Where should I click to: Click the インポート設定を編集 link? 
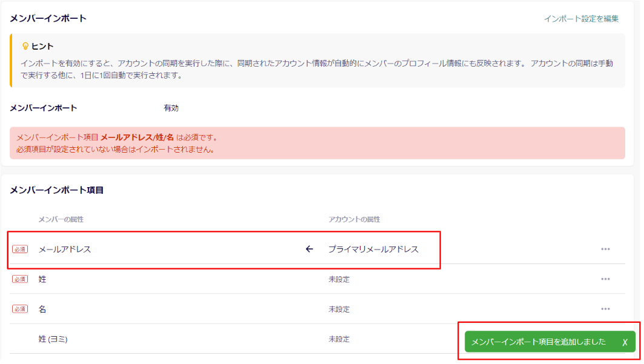click(581, 19)
